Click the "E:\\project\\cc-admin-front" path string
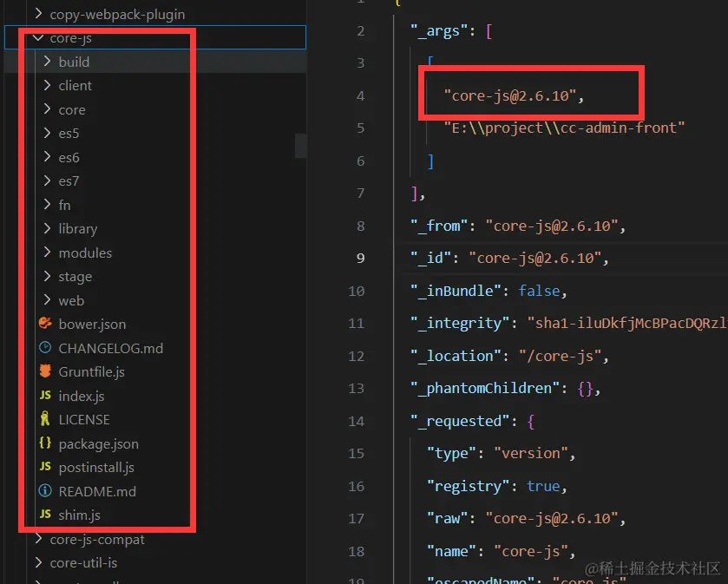 click(564, 128)
